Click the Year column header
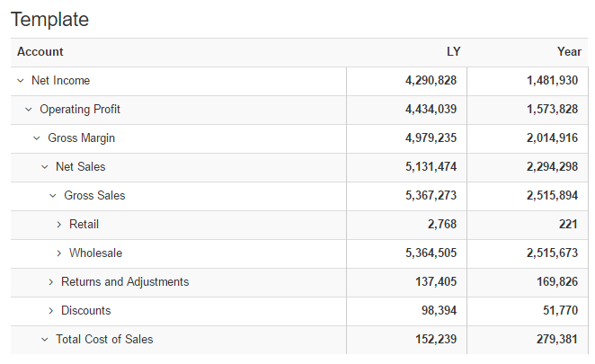The image size is (595, 364). tap(569, 52)
